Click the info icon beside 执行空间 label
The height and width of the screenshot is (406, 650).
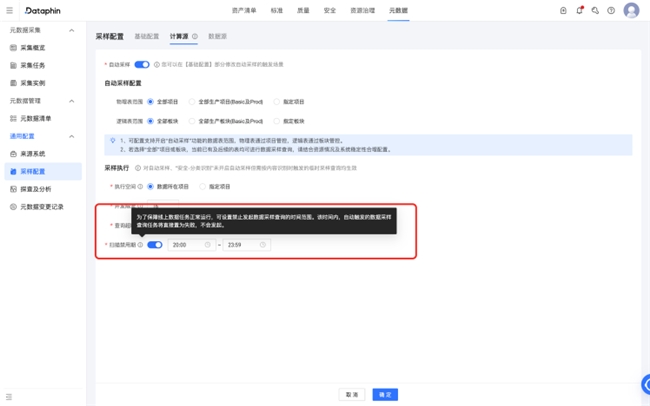141,186
